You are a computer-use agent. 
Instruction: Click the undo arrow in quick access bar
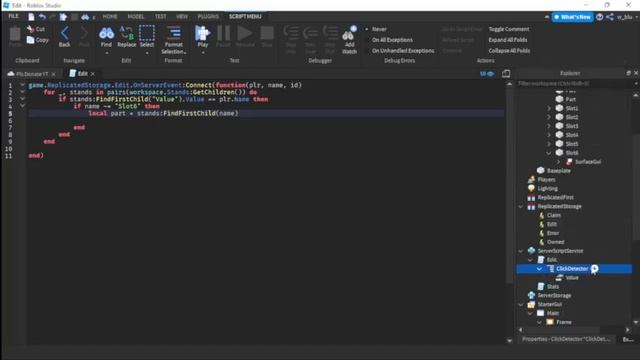(x=42, y=17)
